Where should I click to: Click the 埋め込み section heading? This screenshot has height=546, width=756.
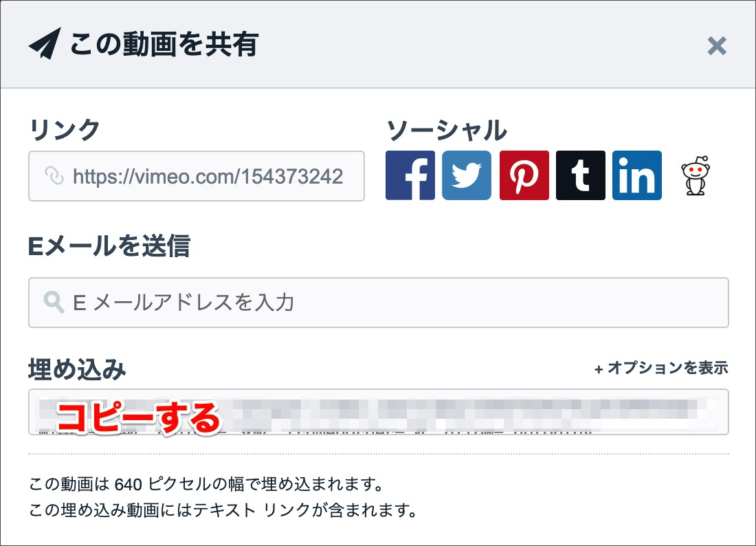(77, 369)
